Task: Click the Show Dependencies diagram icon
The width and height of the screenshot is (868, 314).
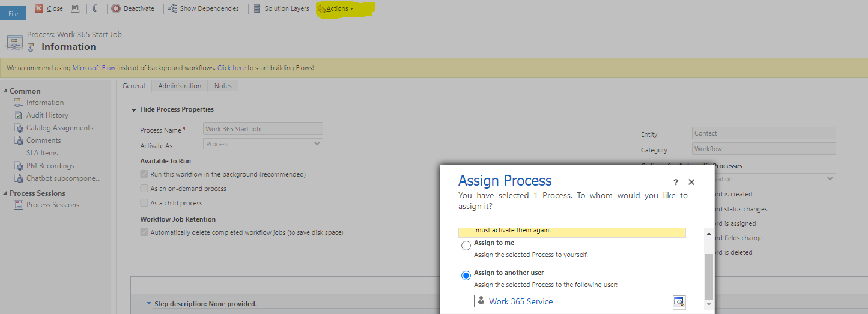Action: pyautogui.click(x=172, y=8)
